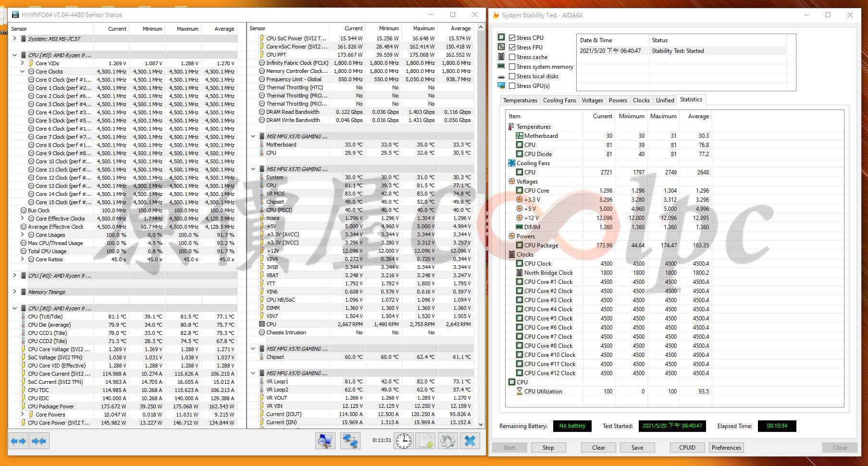Click CPU Utilization hourglass icon
868x466 pixels.
pyautogui.click(x=519, y=392)
